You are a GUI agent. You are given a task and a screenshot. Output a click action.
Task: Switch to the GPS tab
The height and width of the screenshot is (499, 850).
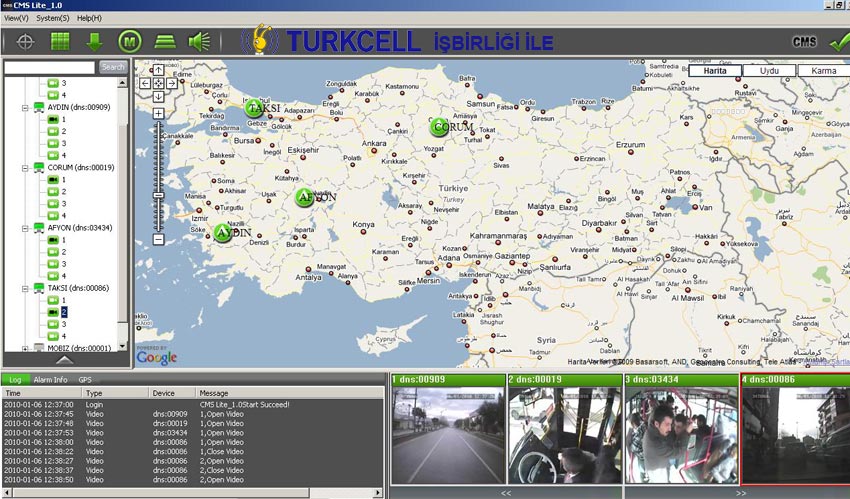[x=85, y=380]
